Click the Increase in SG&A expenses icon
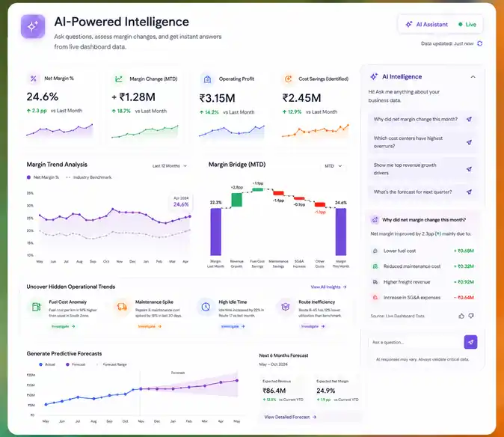Image resolution: width=504 pixels, height=437 pixels. pyautogui.click(x=375, y=297)
